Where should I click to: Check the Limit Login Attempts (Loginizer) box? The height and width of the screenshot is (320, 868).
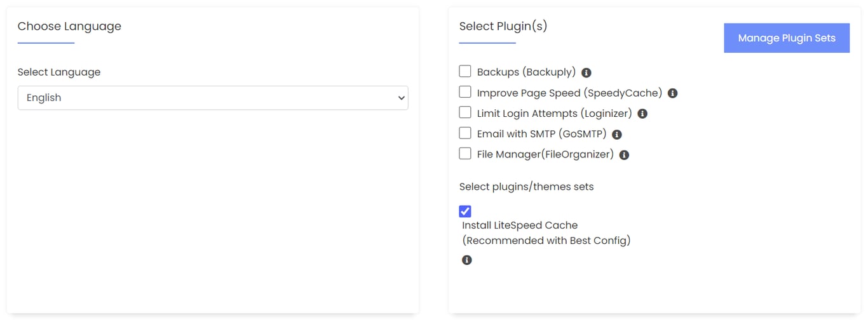[465, 112]
